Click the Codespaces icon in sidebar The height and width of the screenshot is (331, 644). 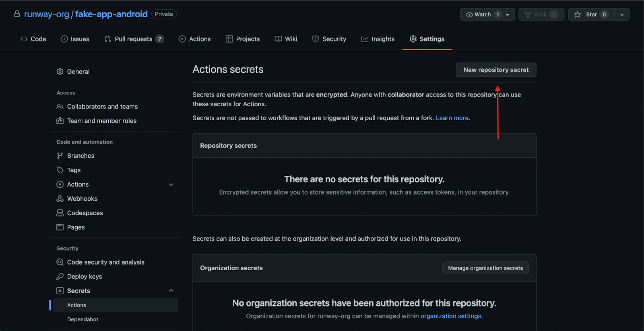[x=60, y=213]
